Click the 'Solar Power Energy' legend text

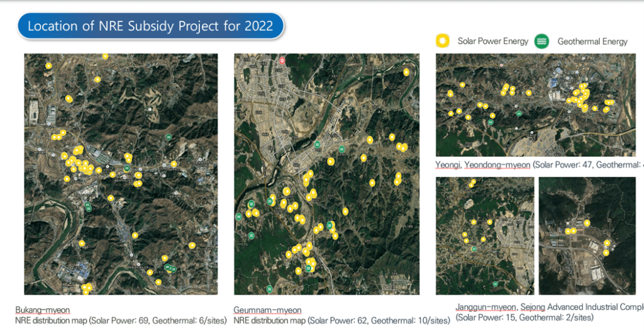493,42
